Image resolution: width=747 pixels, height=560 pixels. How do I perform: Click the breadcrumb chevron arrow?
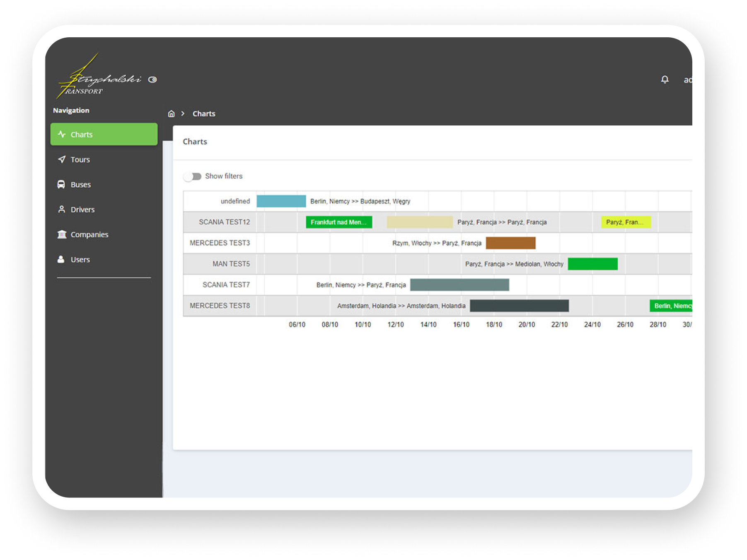(183, 114)
